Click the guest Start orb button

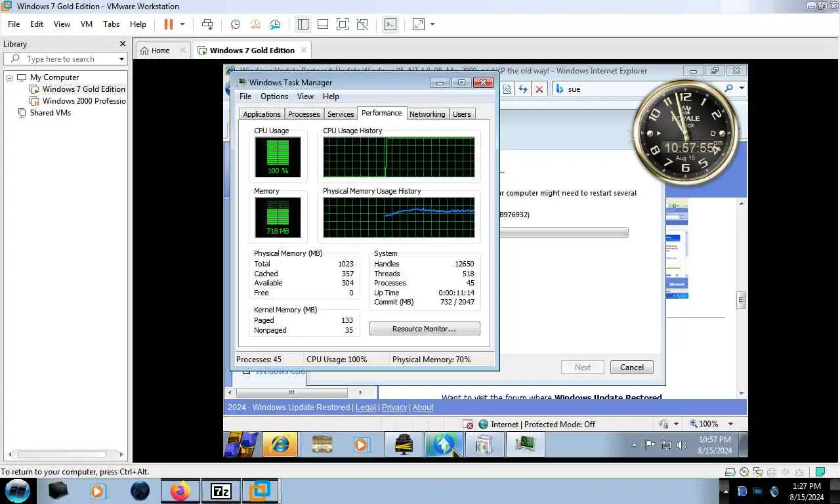241,444
